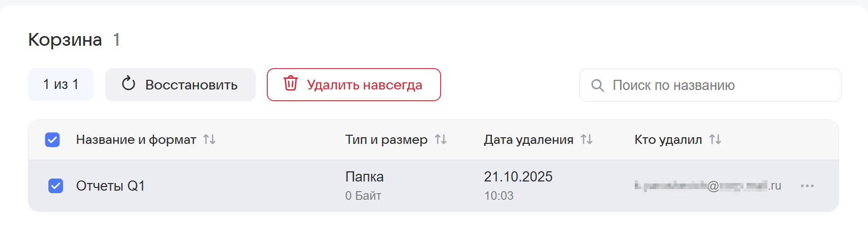Click the Кто удалил column header
Screen dimensions: 868x244
tap(668, 140)
